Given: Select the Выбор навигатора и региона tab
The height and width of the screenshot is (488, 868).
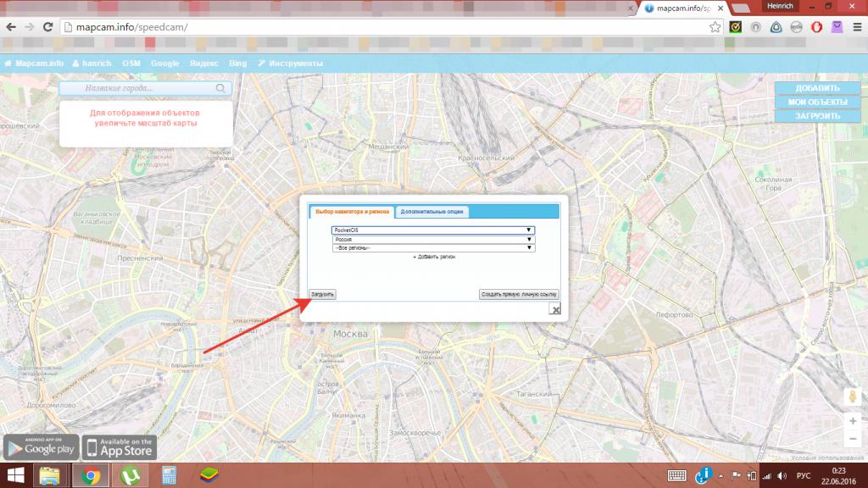Looking at the screenshot, I should pyautogui.click(x=351, y=212).
